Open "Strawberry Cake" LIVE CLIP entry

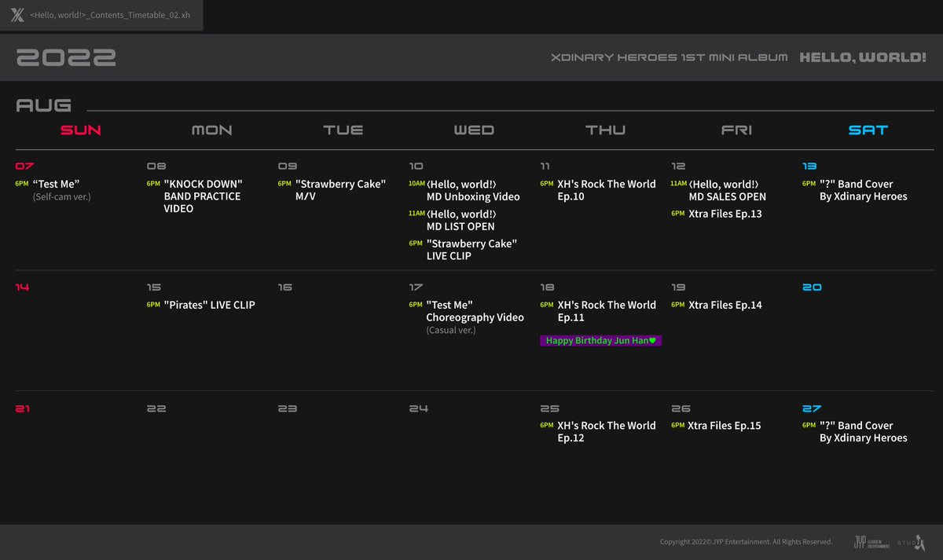pos(464,250)
